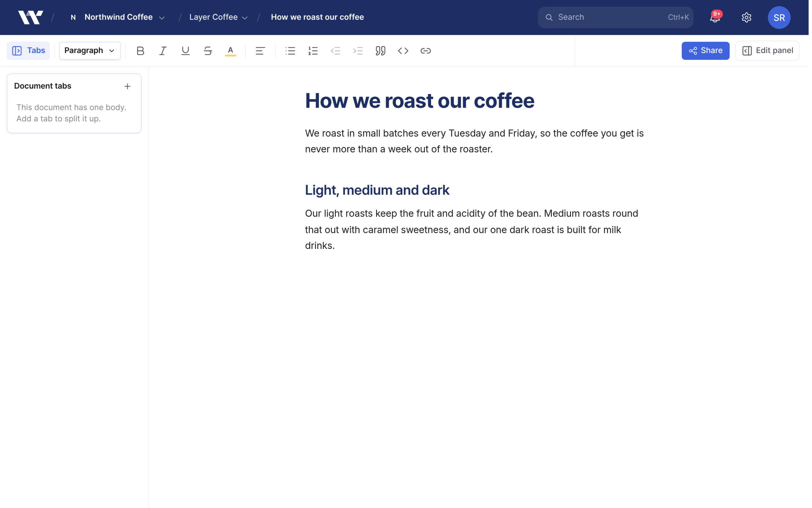Click the document title heading
The width and height of the screenshot is (812, 508).
point(419,100)
